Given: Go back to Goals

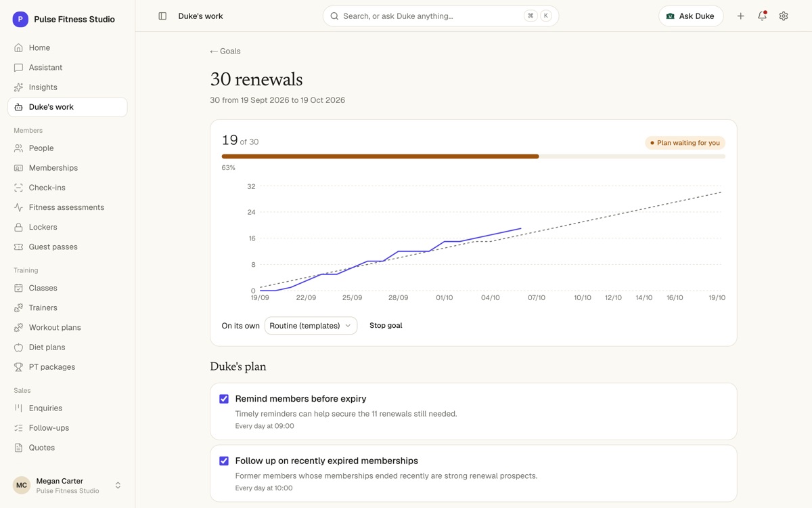Looking at the screenshot, I should pyautogui.click(x=225, y=51).
